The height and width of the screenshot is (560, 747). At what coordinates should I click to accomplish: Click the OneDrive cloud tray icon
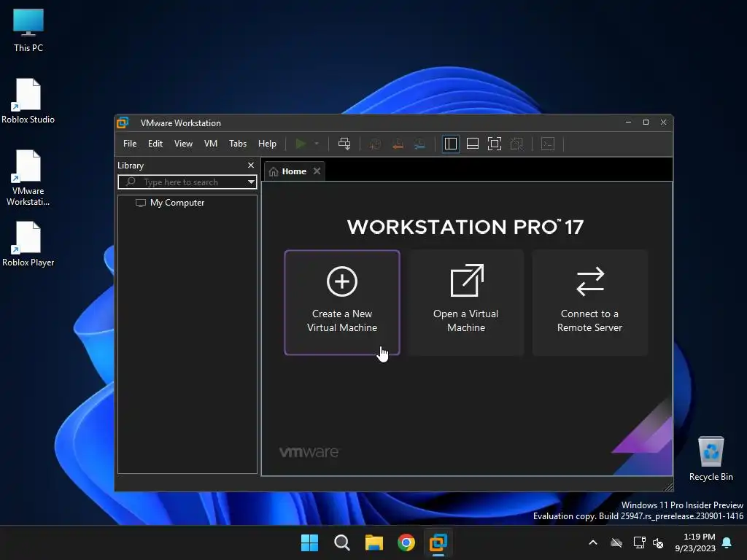[x=616, y=542]
